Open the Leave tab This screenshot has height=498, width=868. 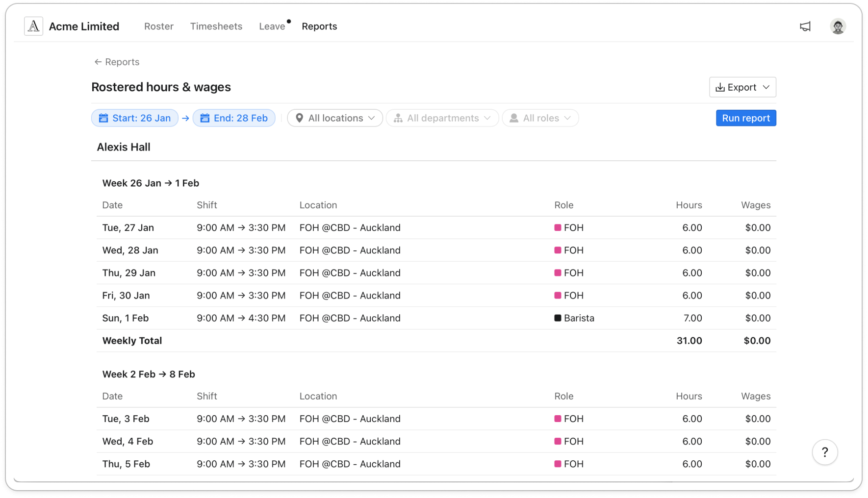[x=272, y=26]
